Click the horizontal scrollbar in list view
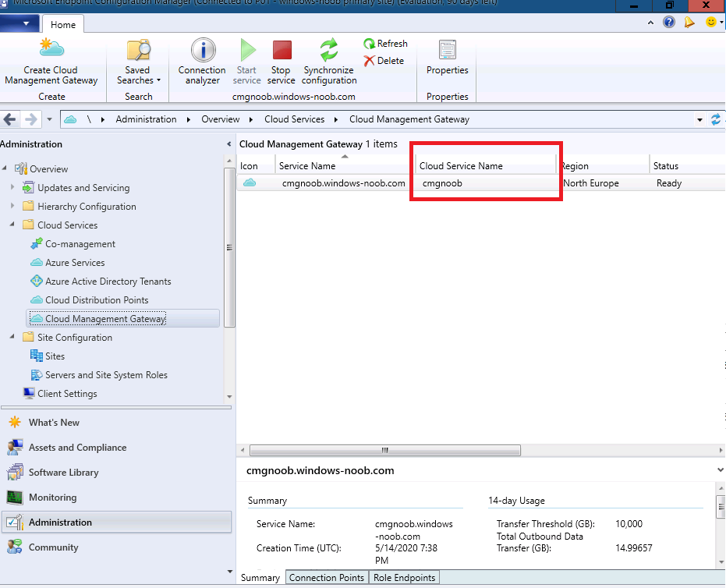This screenshot has height=588, width=726. click(384, 450)
